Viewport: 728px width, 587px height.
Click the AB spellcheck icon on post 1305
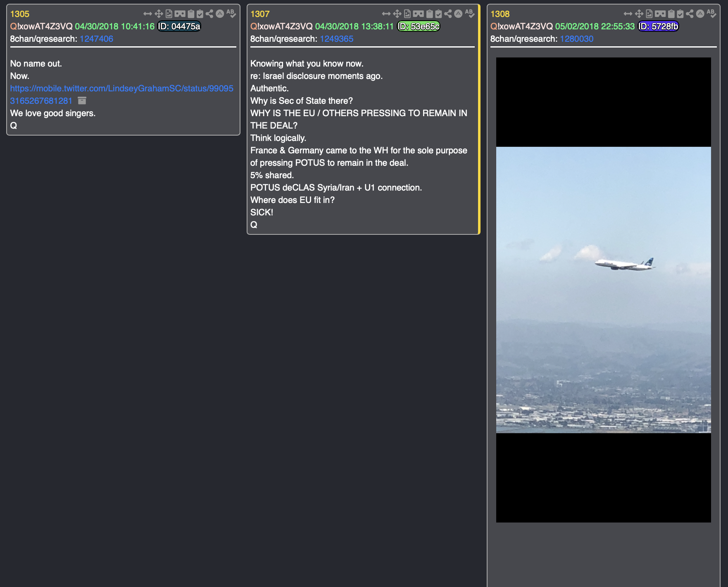pos(231,14)
